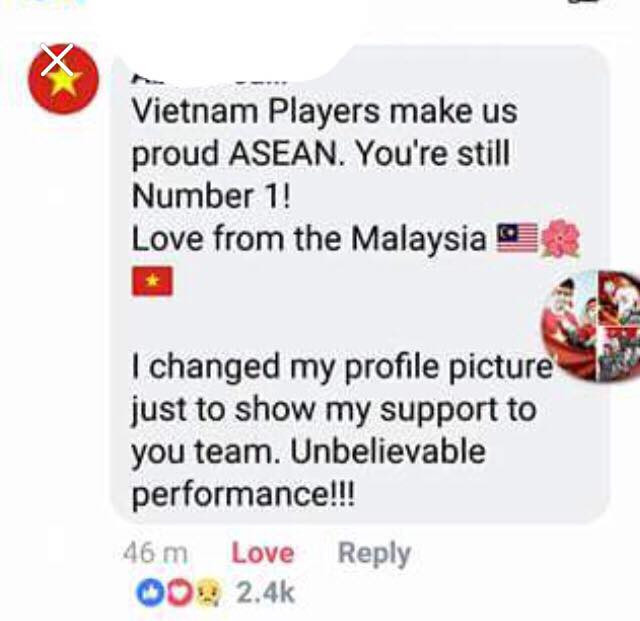
Task: Open the partially hidden commenter name
Action: click(x=209, y=80)
